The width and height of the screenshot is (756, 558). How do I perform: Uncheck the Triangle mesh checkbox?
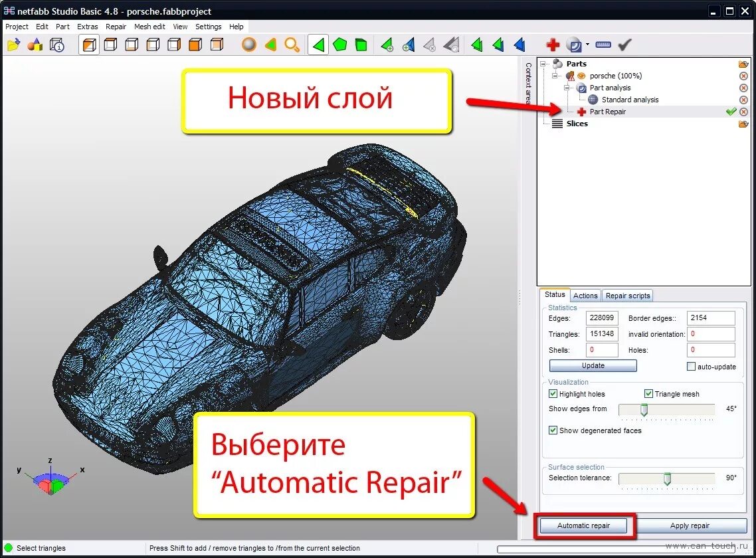[648, 393]
